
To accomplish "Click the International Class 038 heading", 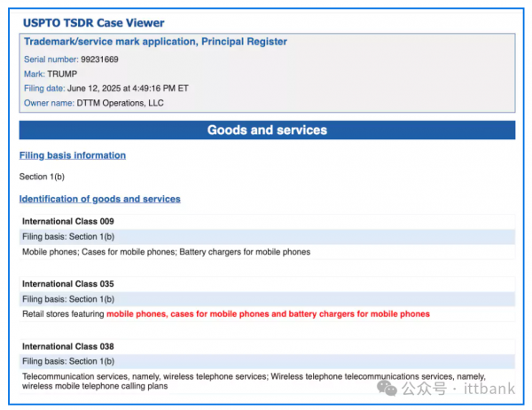I will tap(68, 346).
